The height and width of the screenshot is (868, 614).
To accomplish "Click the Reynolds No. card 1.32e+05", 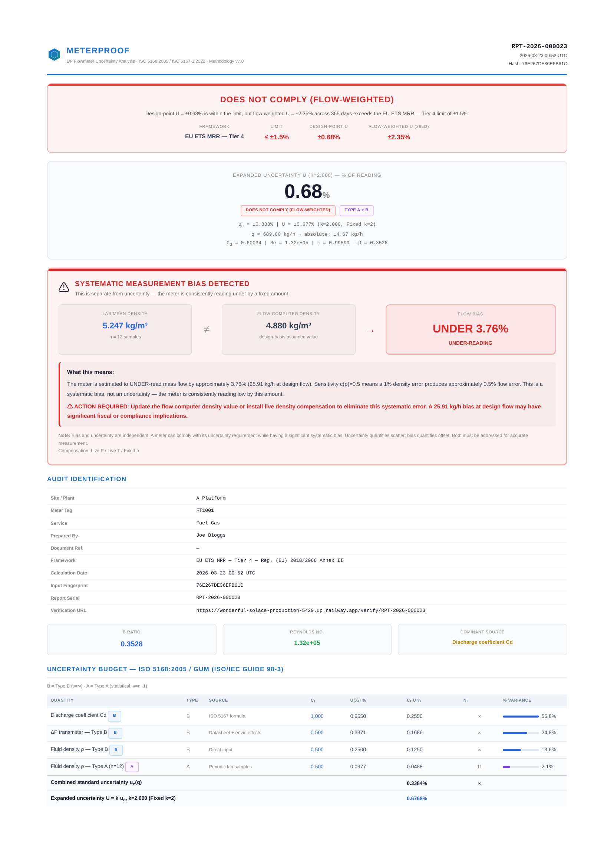I will [307, 640].
